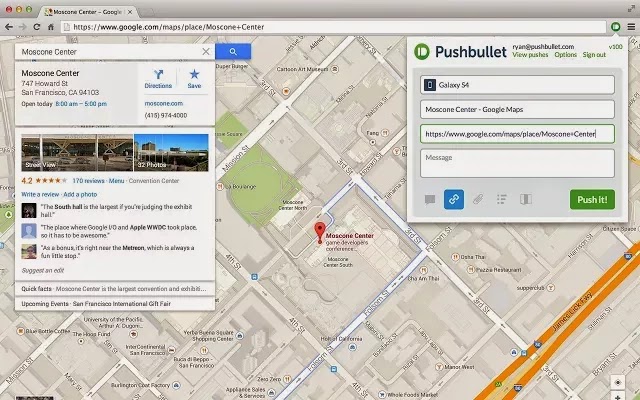Click the InterContinental San Francisco label
Image resolution: width=640 pixels, height=400 pixels.
click(144, 350)
